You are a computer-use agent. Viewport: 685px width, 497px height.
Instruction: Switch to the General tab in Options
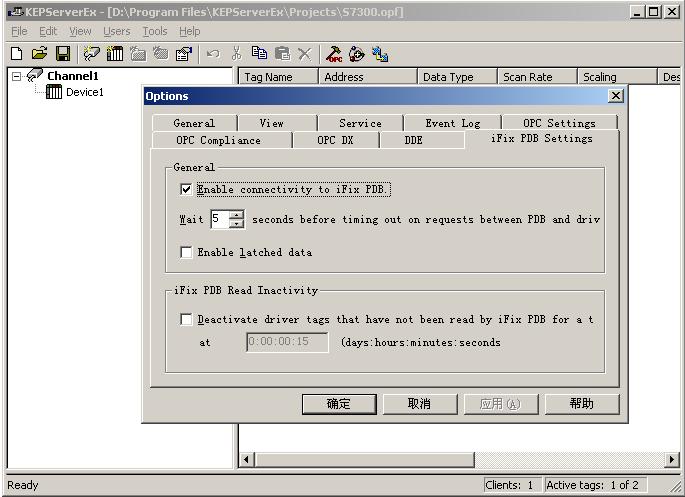click(194, 123)
